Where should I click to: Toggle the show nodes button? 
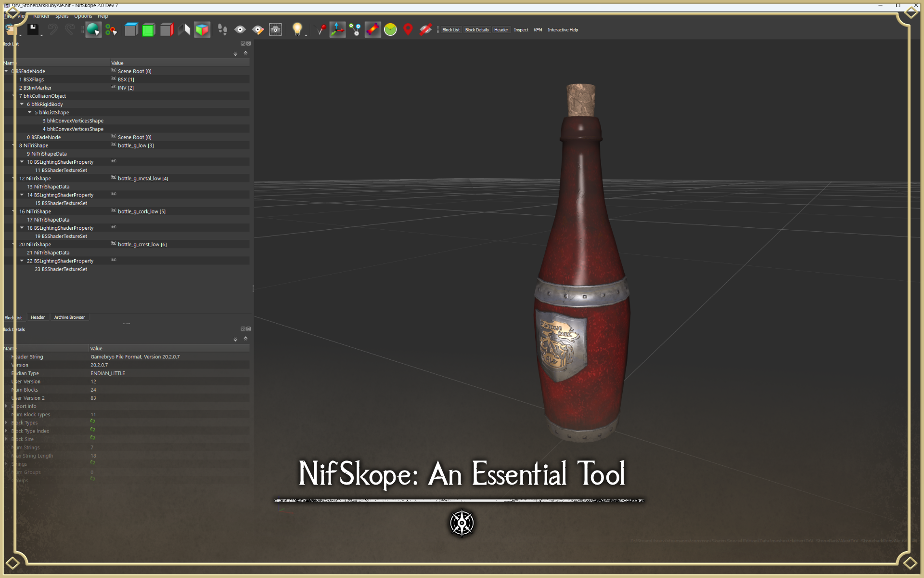tap(355, 29)
